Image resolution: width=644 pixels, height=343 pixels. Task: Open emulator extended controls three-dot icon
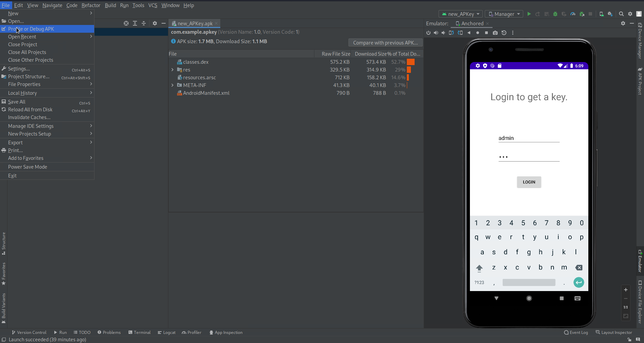coord(513,33)
